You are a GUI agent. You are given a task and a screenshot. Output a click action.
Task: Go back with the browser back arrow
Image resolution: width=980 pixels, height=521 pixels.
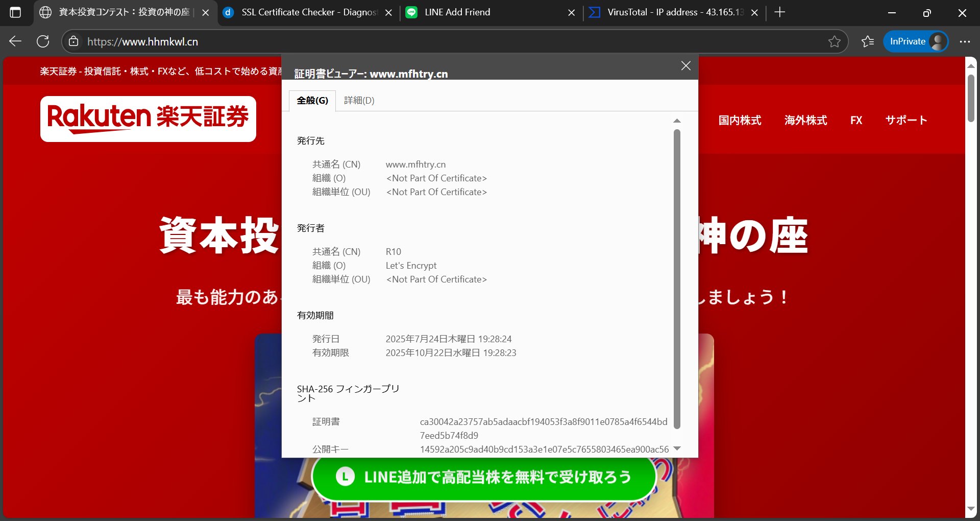15,41
